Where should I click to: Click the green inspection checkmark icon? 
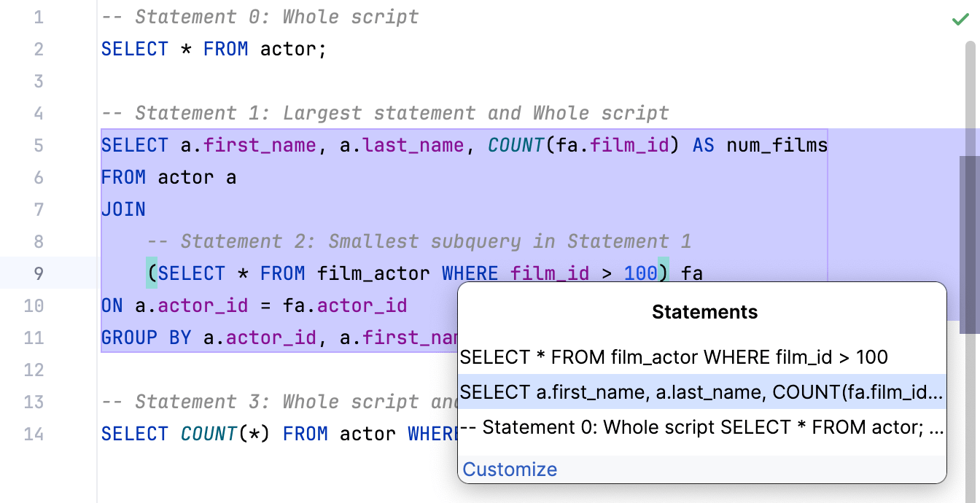[960, 20]
